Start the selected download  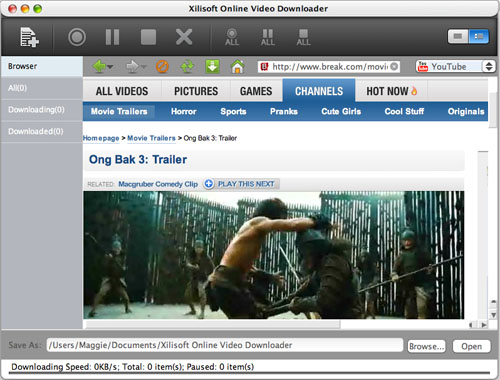coord(77,37)
